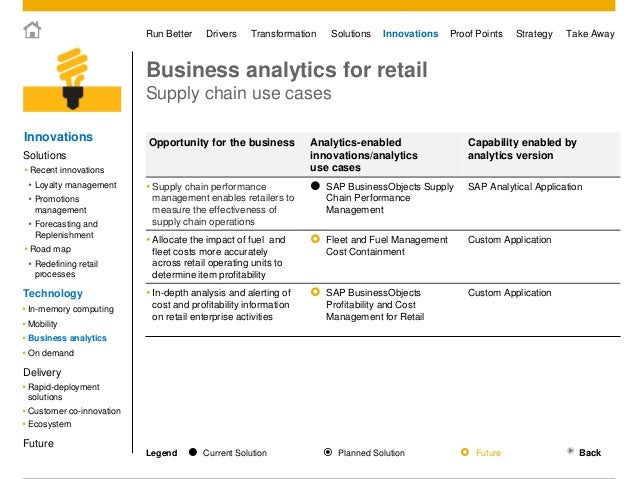Open the Take Away tab
Screen dimensions: 638x479
click(x=590, y=34)
